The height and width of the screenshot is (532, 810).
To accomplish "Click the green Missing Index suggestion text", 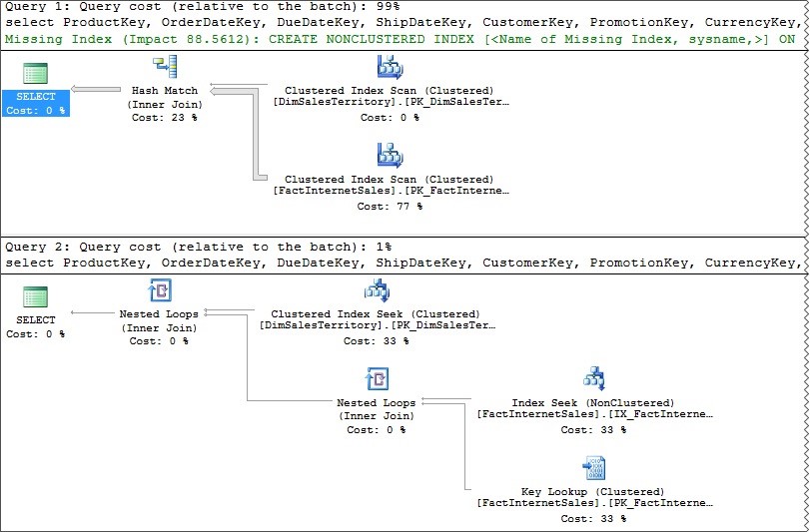I will pos(400,37).
